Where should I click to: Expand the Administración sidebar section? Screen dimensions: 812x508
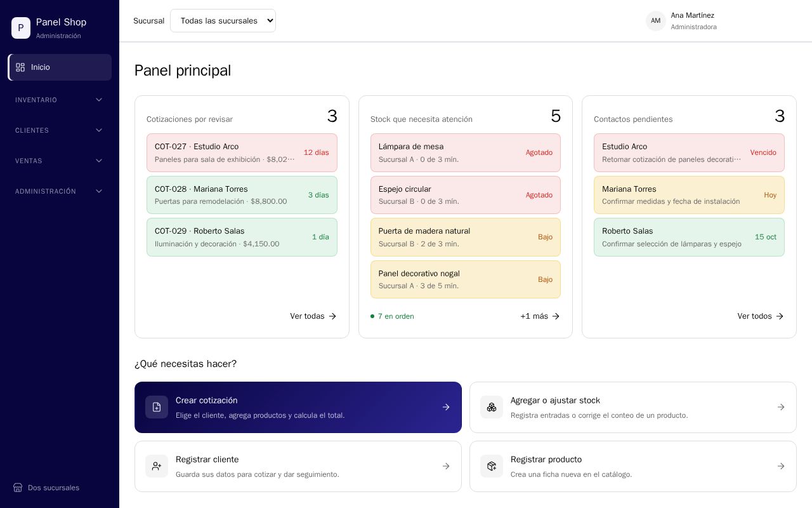click(60, 191)
